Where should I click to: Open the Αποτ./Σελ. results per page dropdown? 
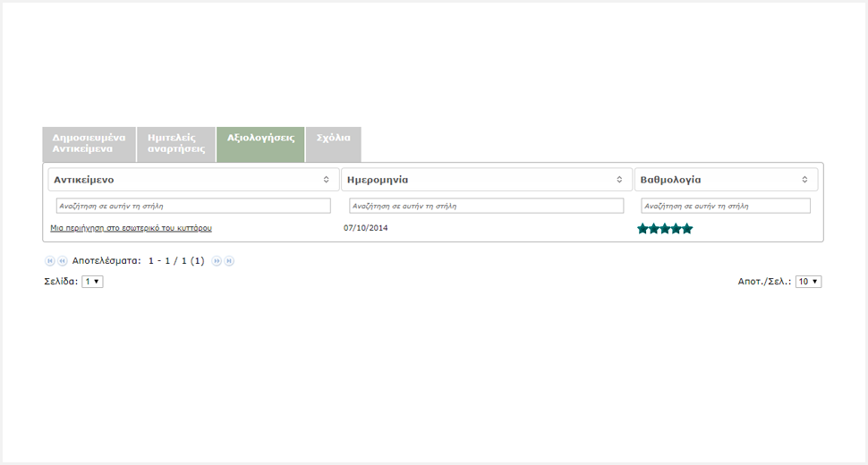[x=808, y=282]
